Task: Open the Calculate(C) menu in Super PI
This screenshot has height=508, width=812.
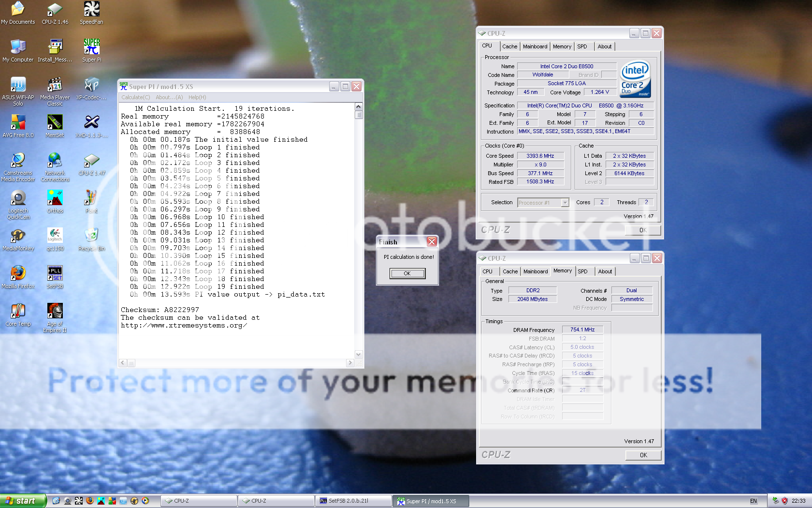Action: [x=136, y=97]
